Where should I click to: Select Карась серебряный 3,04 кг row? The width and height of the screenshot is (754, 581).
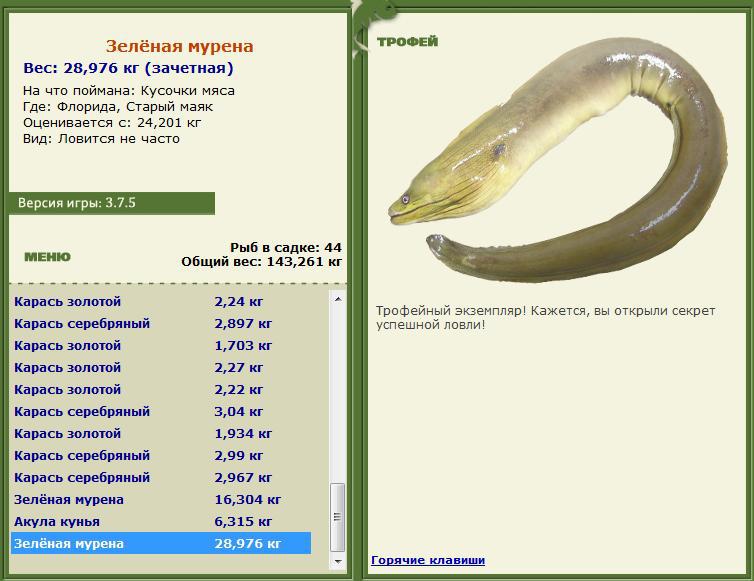click(x=161, y=412)
